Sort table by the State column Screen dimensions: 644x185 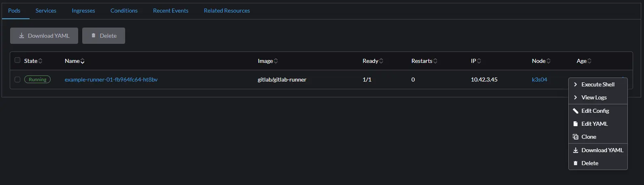[x=40, y=61]
